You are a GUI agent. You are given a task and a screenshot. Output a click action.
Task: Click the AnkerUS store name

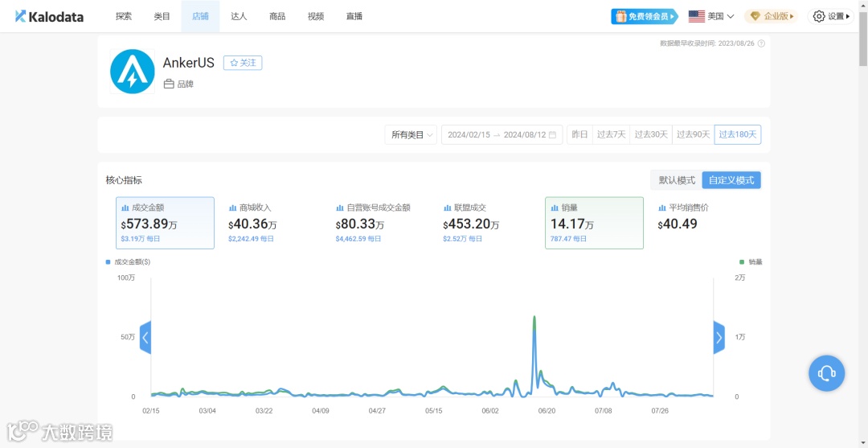point(188,63)
